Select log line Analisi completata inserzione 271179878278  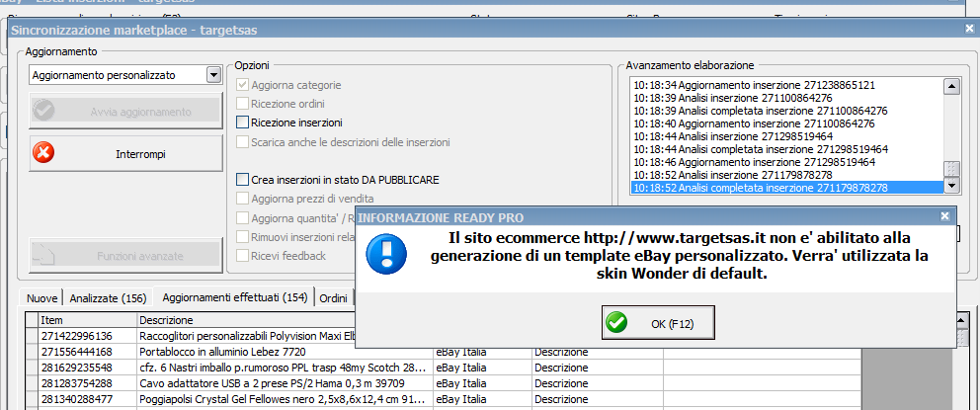coord(787,188)
